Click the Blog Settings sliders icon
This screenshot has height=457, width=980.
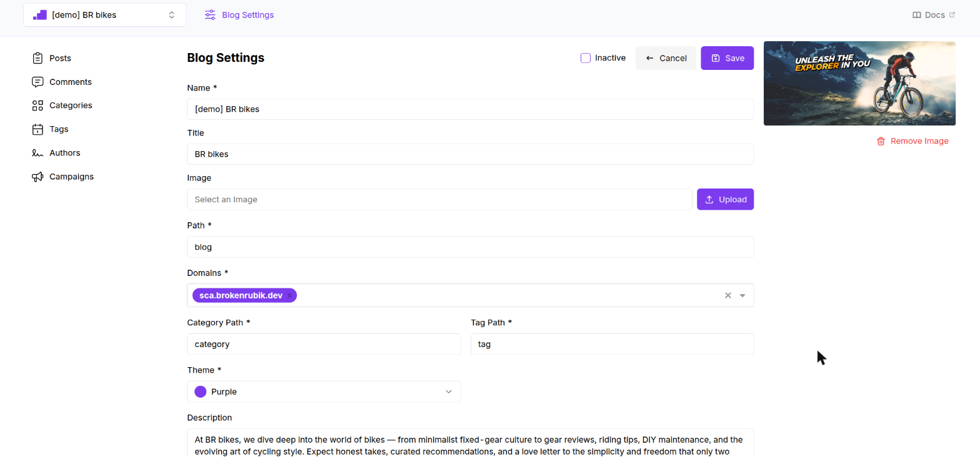[x=210, y=15]
